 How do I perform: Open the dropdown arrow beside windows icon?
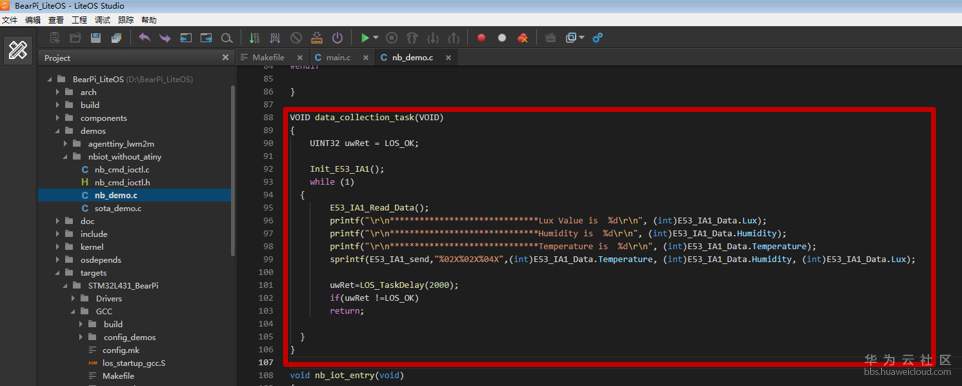(x=581, y=38)
